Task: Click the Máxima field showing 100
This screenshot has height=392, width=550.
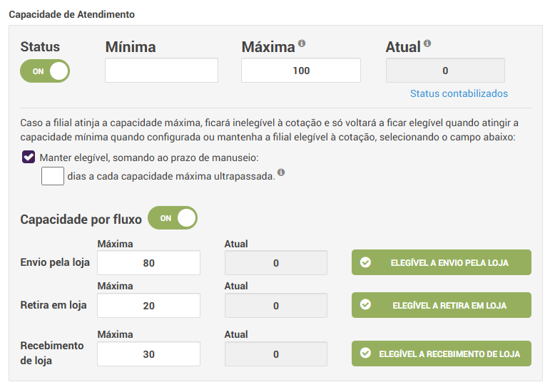Action: tap(300, 71)
